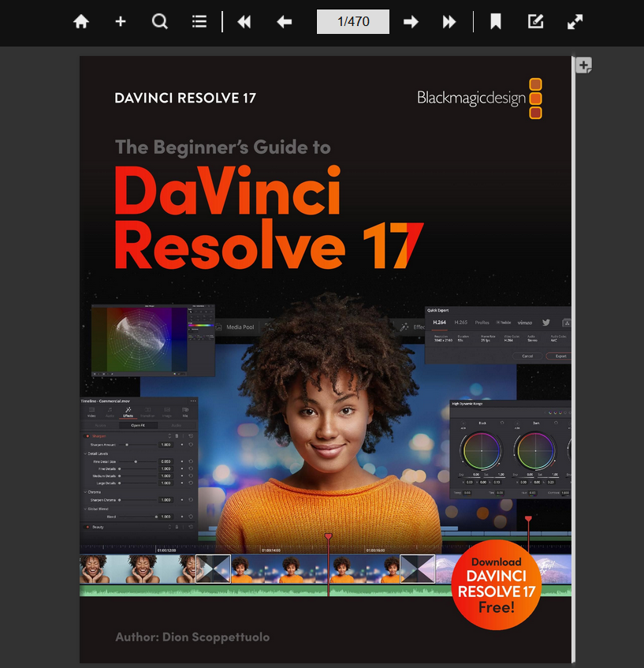The height and width of the screenshot is (668, 644).
Task: Bookmark this page
Action: click(x=495, y=21)
